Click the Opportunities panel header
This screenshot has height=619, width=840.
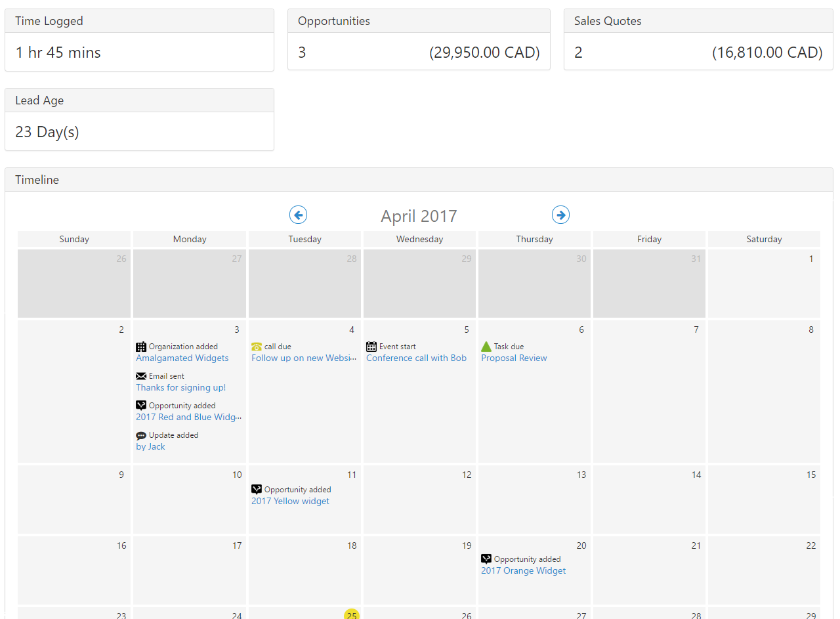pos(419,21)
